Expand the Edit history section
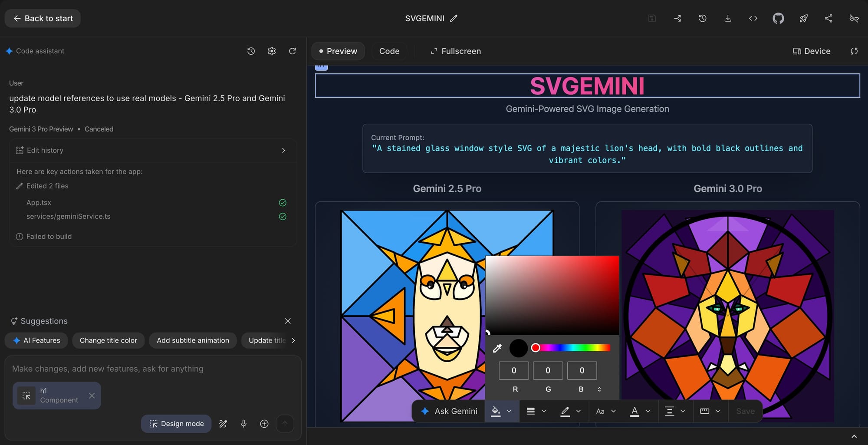The width and height of the screenshot is (868, 445). (x=283, y=150)
